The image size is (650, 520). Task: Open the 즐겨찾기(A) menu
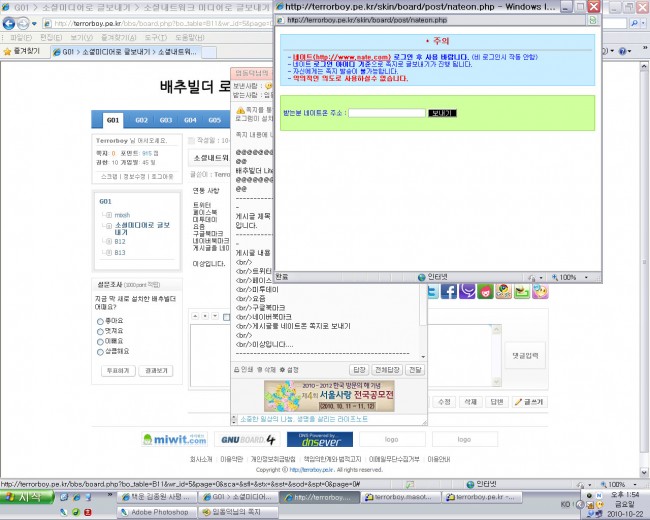(119, 37)
